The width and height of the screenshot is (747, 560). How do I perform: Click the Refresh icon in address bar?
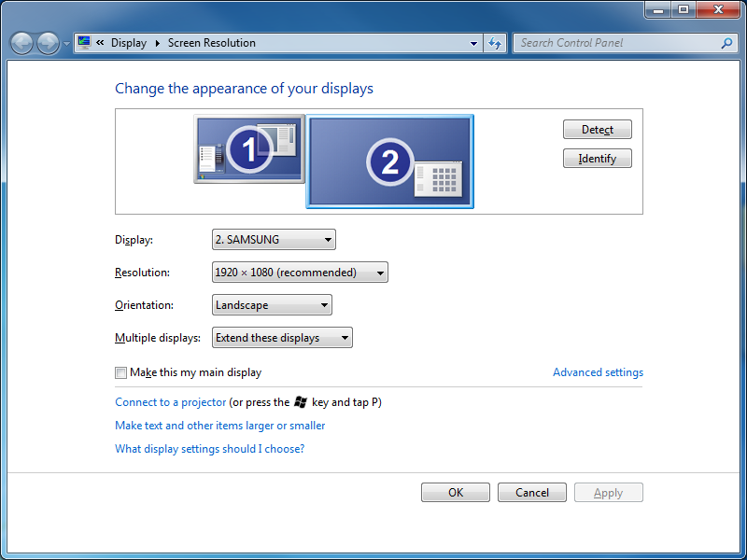495,43
